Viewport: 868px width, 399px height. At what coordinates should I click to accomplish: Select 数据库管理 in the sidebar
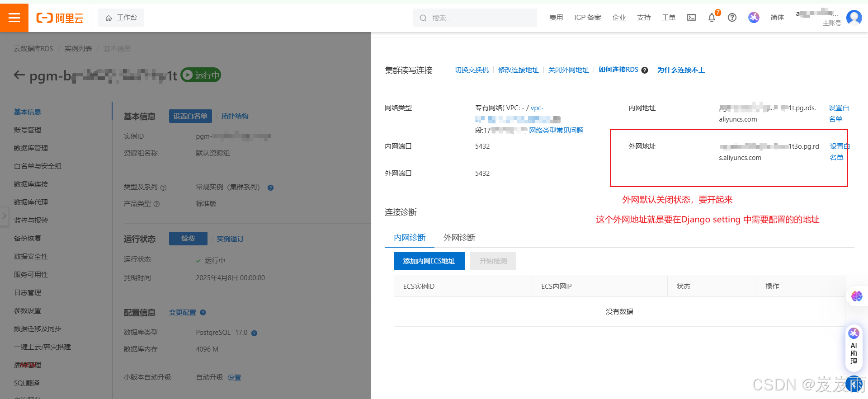click(x=31, y=148)
